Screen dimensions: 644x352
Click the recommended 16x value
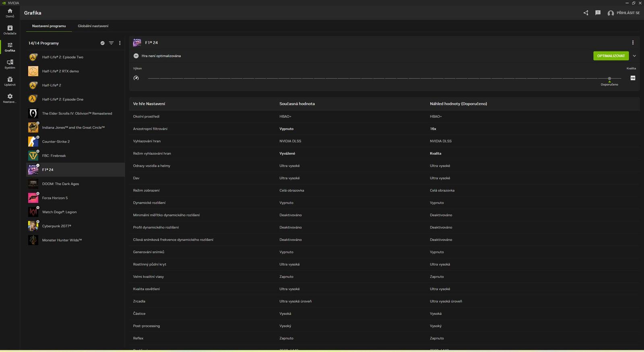[433, 129]
